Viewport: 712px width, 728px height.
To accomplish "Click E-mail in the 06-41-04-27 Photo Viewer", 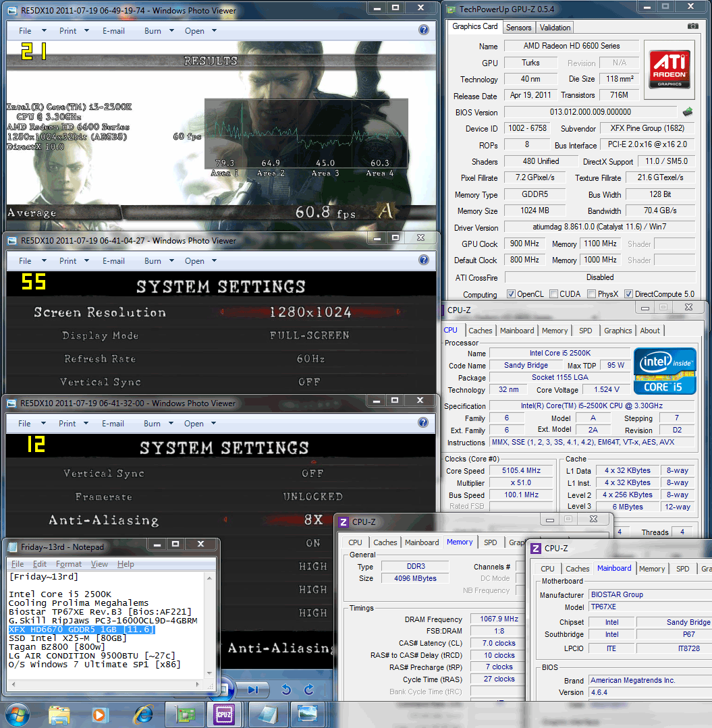I will [x=113, y=261].
